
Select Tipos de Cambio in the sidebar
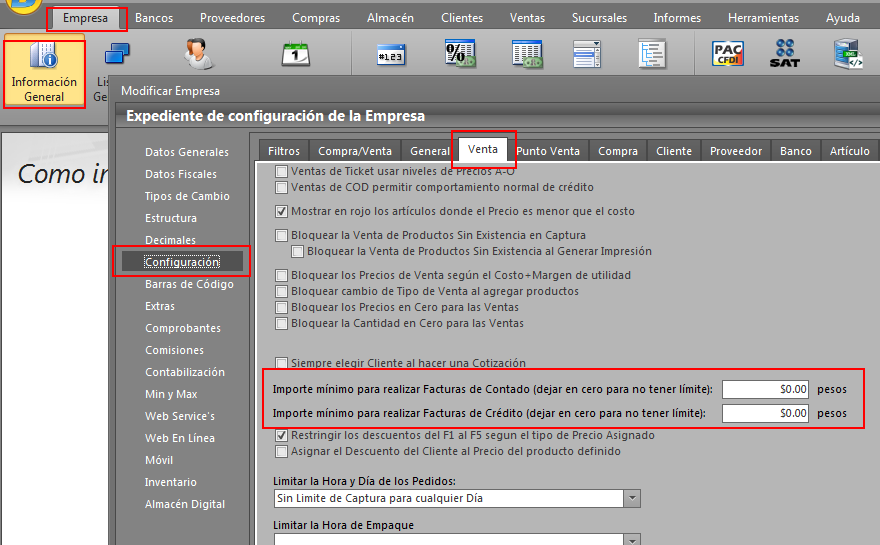point(187,196)
